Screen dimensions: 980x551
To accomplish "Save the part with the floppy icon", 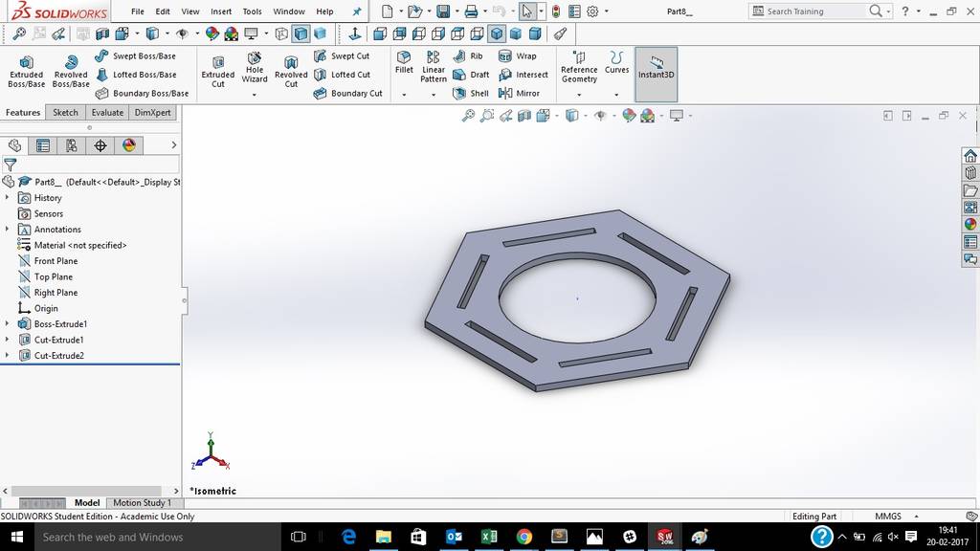I will (443, 11).
